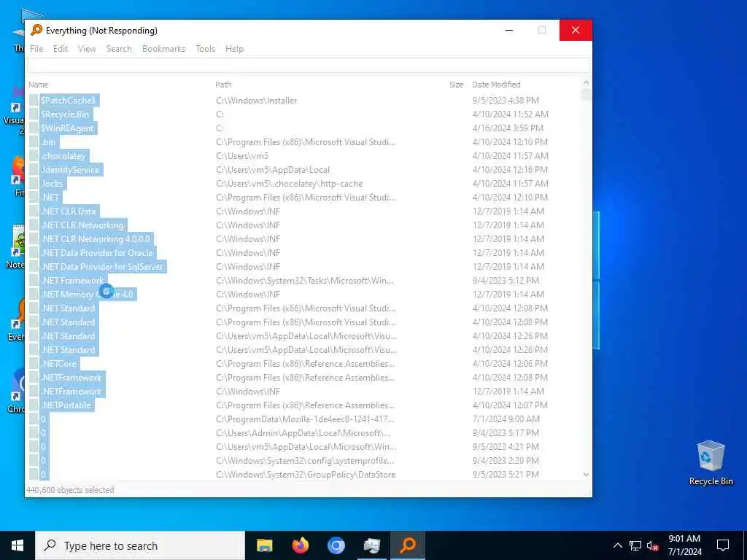Click the date 9/4/2023 2:20 PM

click(x=506, y=461)
